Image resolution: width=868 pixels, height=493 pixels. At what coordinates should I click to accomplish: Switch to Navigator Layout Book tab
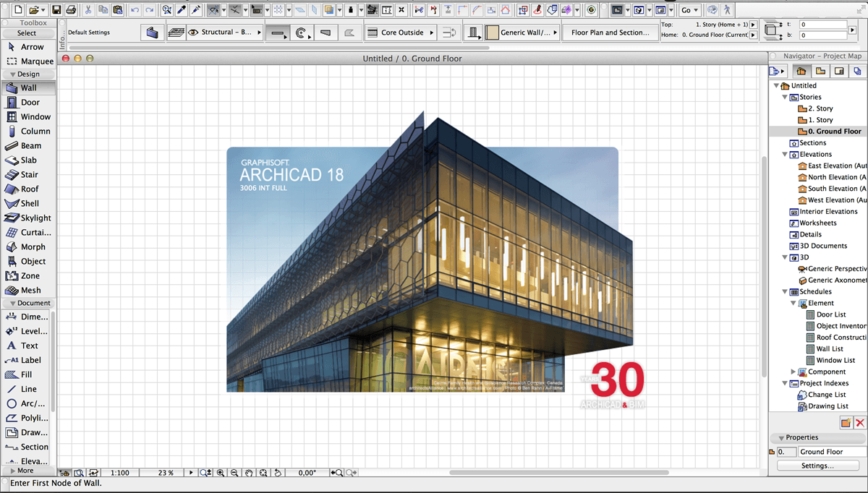tap(839, 71)
